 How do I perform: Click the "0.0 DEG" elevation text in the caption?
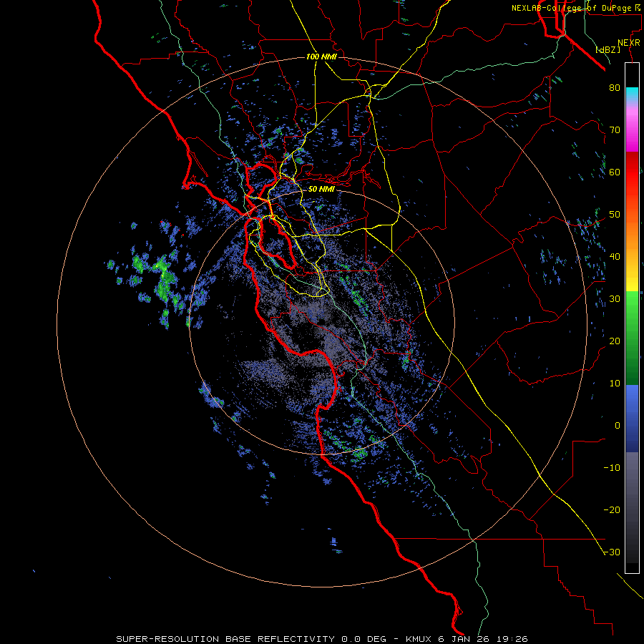[364, 639]
